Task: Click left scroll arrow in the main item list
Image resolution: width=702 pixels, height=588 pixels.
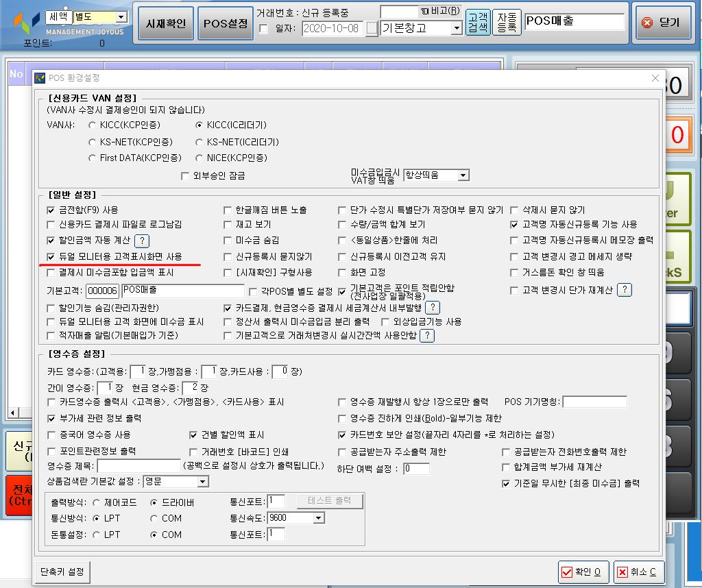Action: [x=13, y=413]
